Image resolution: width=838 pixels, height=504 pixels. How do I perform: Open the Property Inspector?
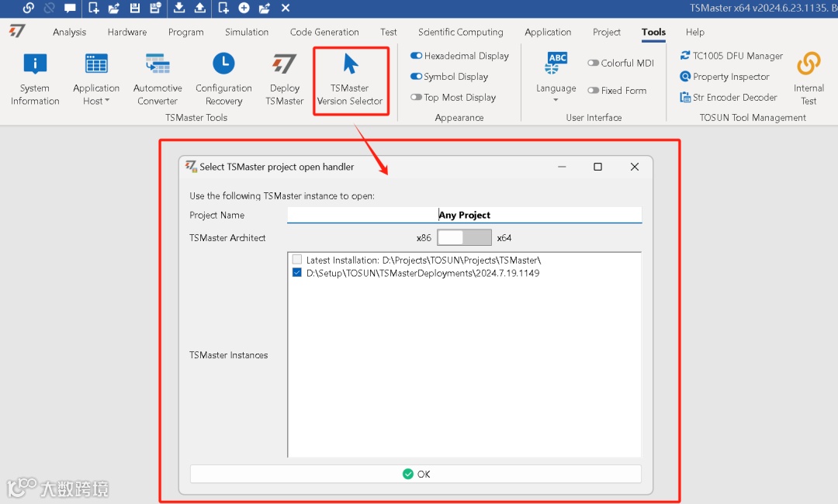[725, 76]
